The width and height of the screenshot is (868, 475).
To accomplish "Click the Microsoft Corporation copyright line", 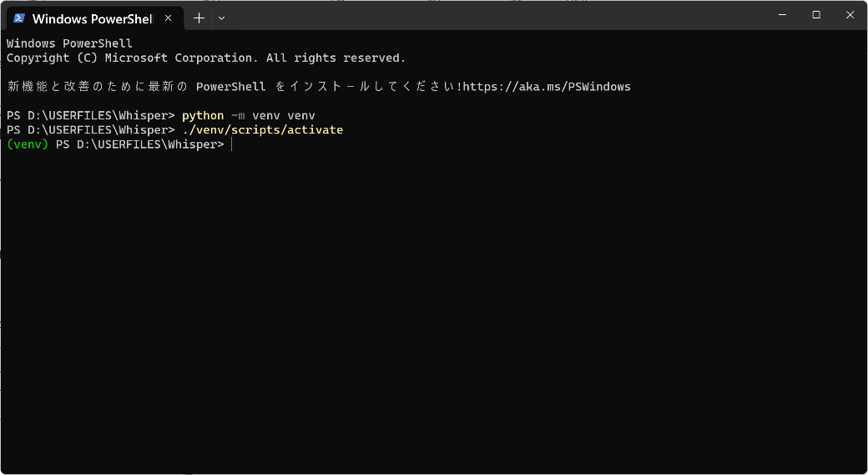I will pyautogui.click(x=205, y=58).
